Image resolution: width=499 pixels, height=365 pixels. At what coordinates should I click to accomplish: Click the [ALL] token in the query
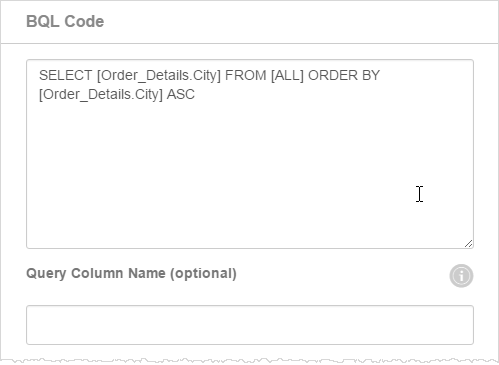coord(287,76)
